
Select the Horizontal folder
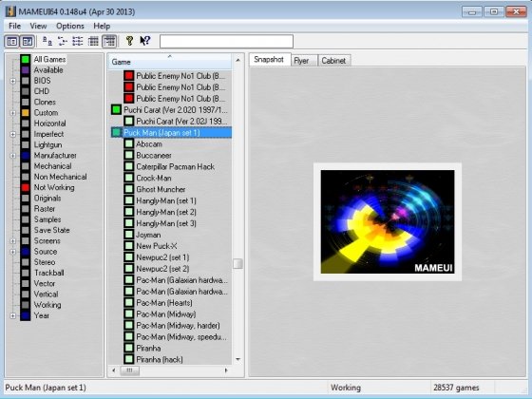pyautogui.click(x=49, y=123)
